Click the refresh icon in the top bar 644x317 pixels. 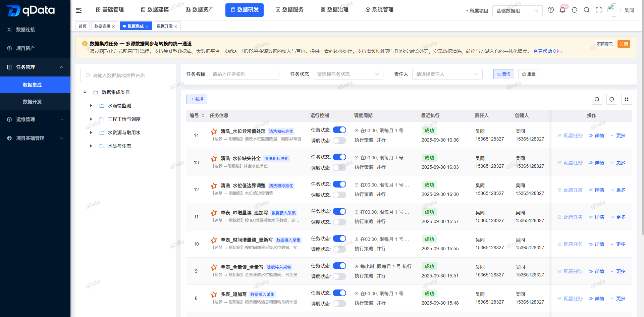575,10
